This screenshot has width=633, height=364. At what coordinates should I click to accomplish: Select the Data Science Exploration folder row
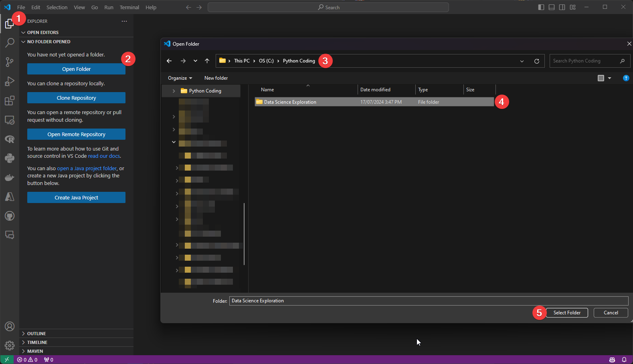374,102
